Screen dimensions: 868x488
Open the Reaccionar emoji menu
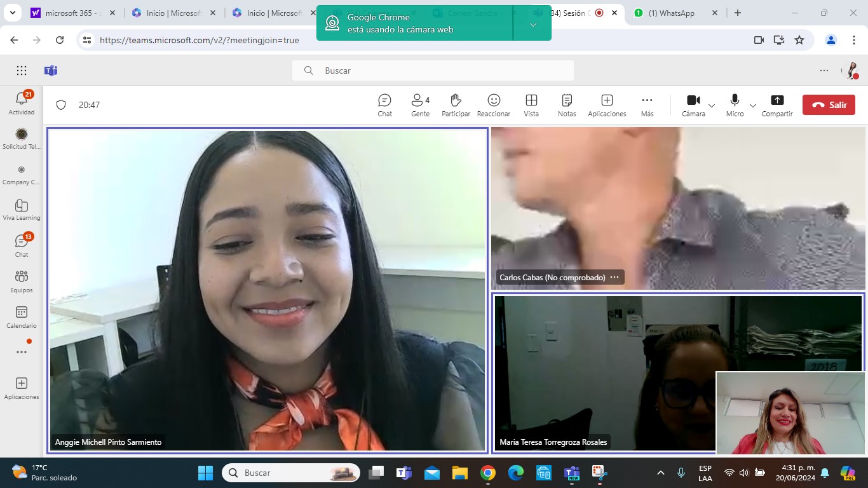(494, 105)
